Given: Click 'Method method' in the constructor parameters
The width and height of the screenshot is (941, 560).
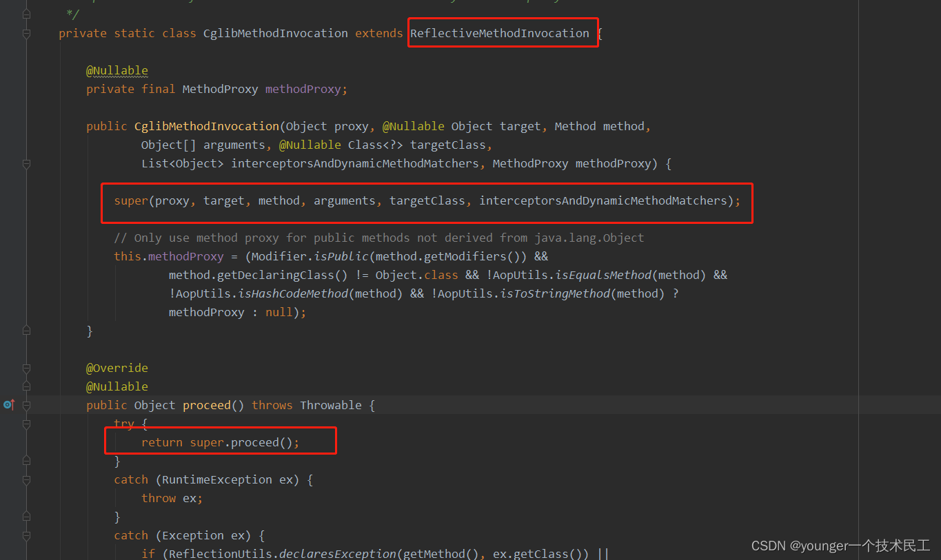Looking at the screenshot, I should click(600, 126).
